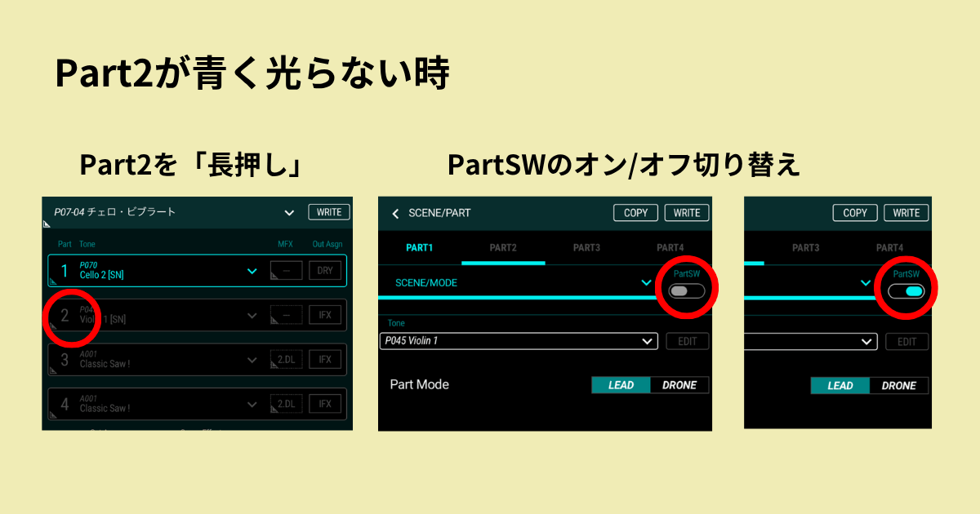Click EDIT next to P045 Violin 1
Viewport: 980px width, 514px height.
(688, 341)
